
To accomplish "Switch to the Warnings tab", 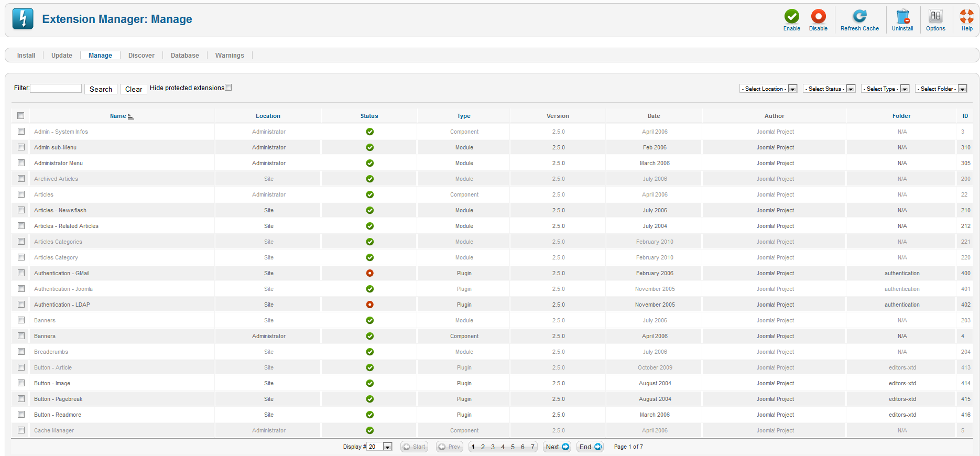I will (230, 56).
